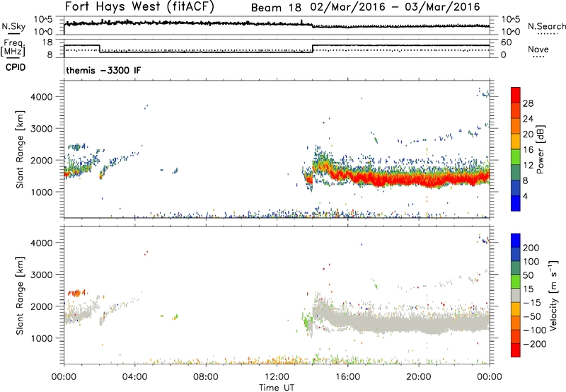The image size is (566, 392).
Task: Click the light green segment of the velocity colorbar
Action: [x=516, y=282]
